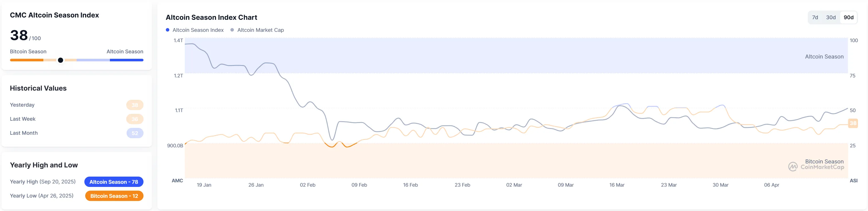Select the 90d time range tab
This screenshot has width=868, height=211.
(848, 17)
